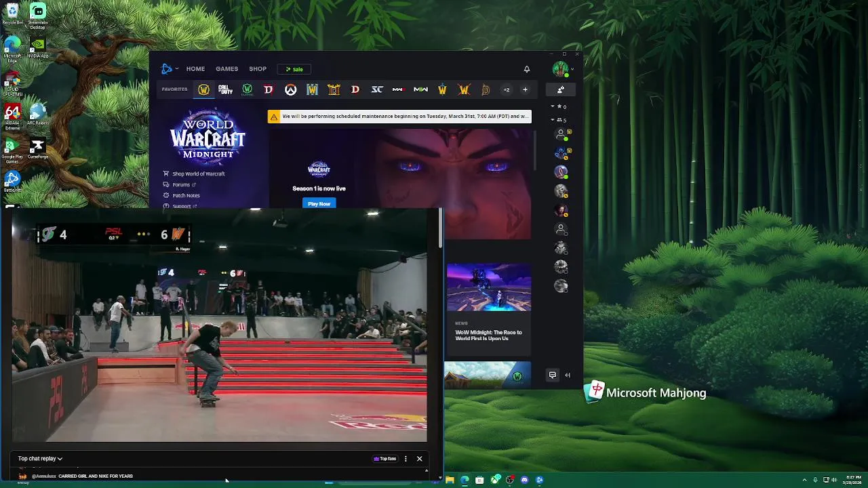Open File Explorer from the taskbar
Image resolution: width=868 pixels, height=488 pixels.
tap(450, 480)
